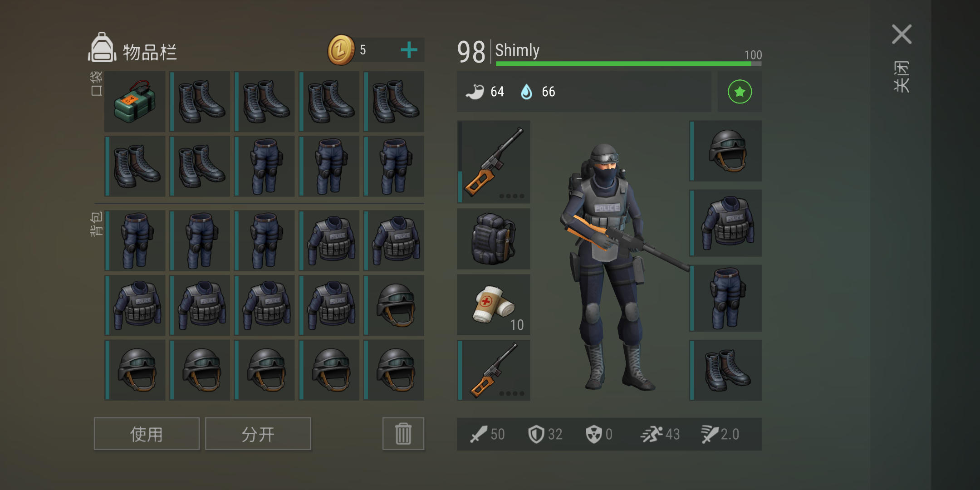Close the inventory with the X
The height and width of the screenshot is (490, 980).
902,34
